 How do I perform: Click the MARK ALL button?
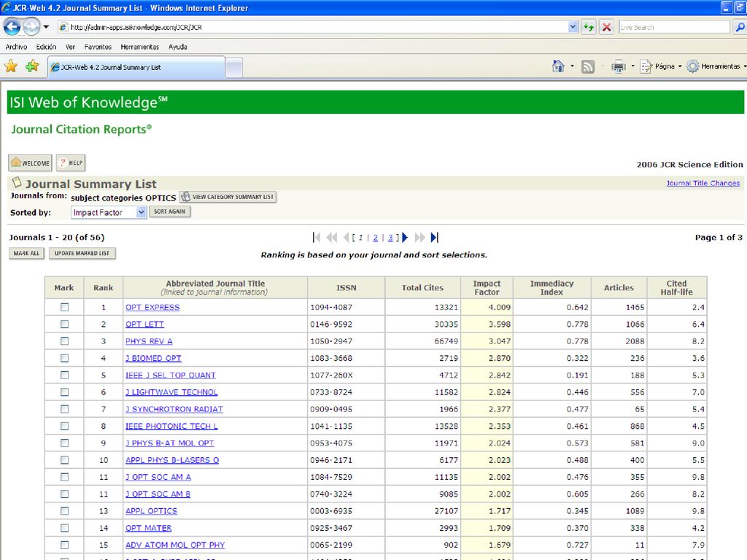[x=27, y=253]
